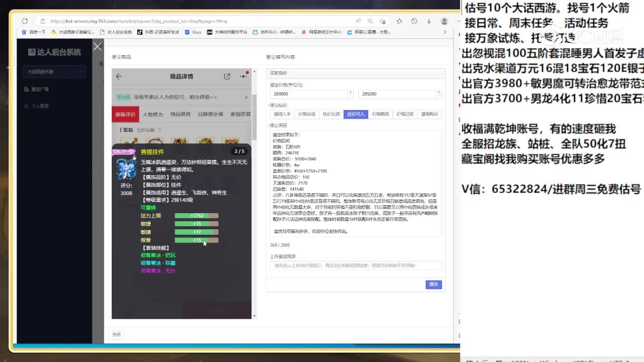
Task: Open the Docs bookmark
Action: pyautogui.click(x=193, y=32)
